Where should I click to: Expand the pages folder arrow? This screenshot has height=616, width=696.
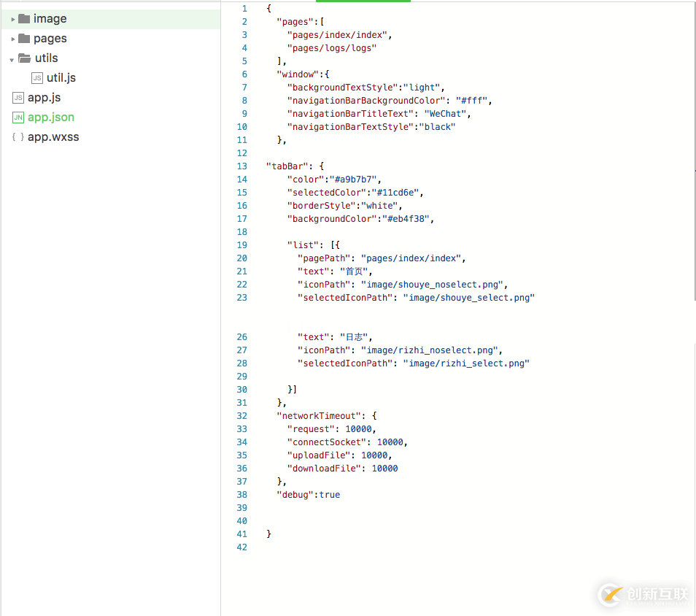pos(13,39)
